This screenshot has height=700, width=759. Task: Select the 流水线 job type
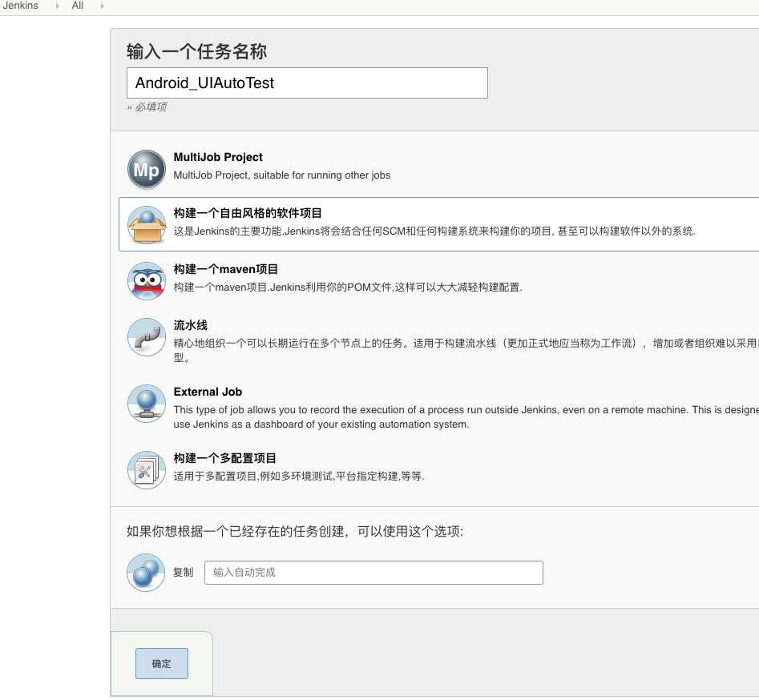tap(190, 325)
